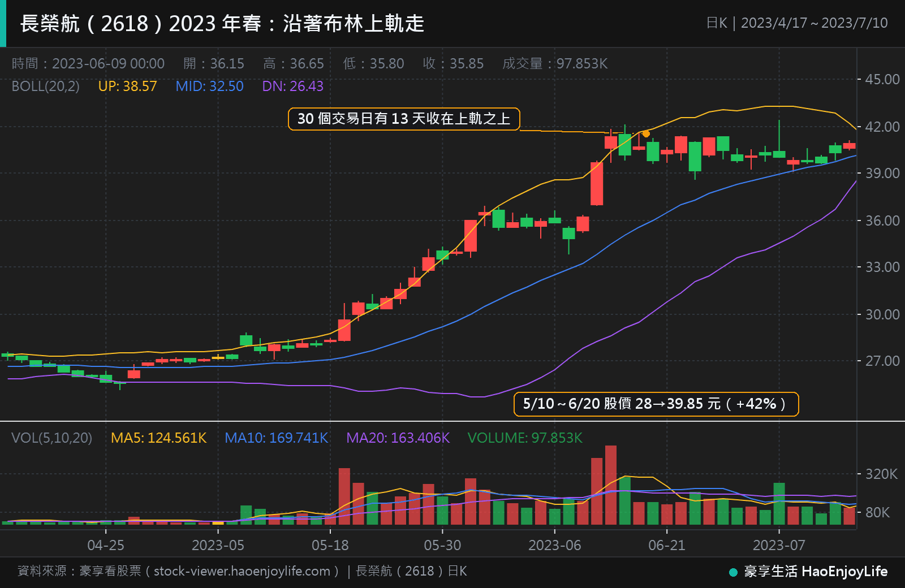Select the high price 高：36.65
The image size is (905, 588).
tap(294, 63)
